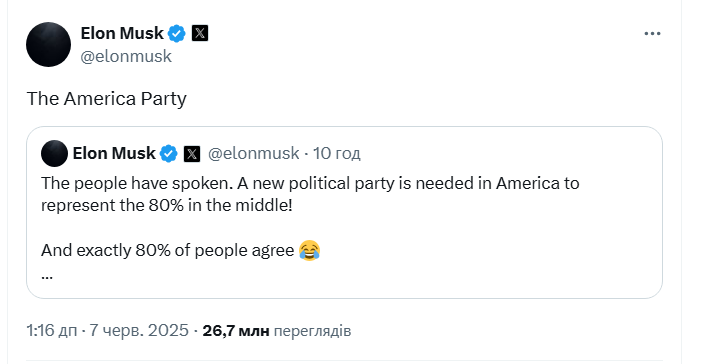The height and width of the screenshot is (364, 706).
Task: Open the bold Elon Musk name at top
Action: pyautogui.click(x=122, y=33)
